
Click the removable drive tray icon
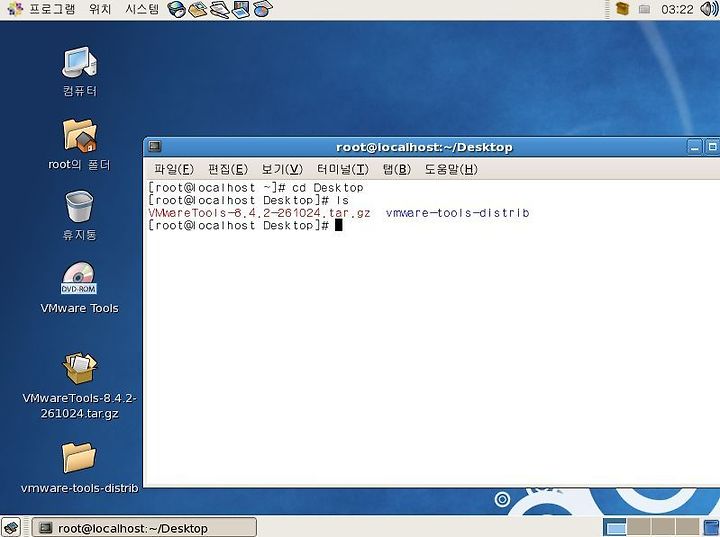click(x=644, y=9)
